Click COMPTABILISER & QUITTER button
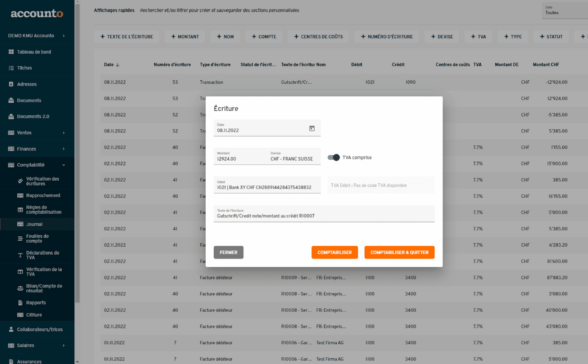This screenshot has height=364, width=588. pos(399,252)
